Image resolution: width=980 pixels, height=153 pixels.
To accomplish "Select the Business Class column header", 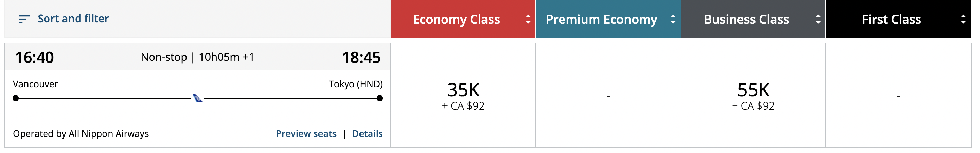I will point(746,19).
